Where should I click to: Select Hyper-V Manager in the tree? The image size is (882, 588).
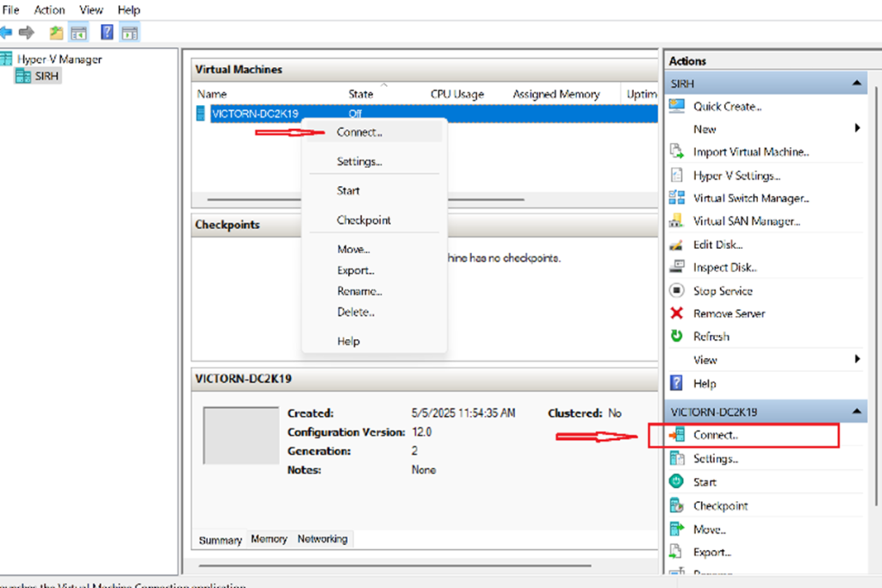(59, 59)
